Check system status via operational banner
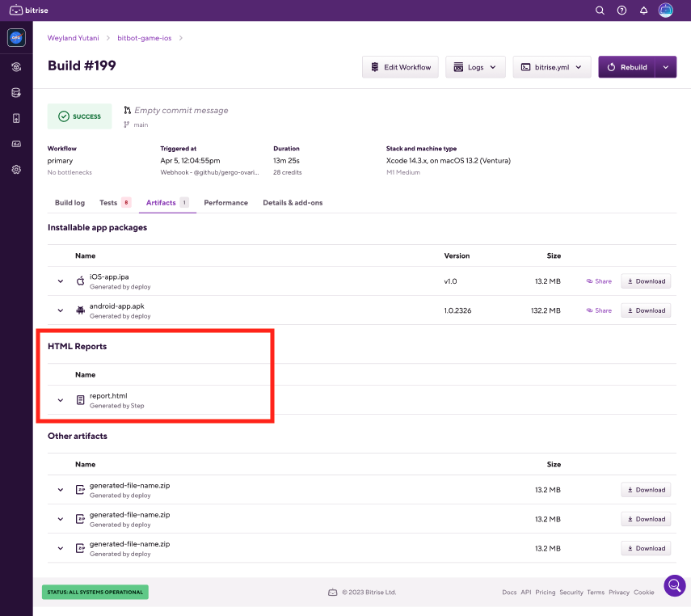The height and width of the screenshot is (616, 691). click(x=95, y=592)
